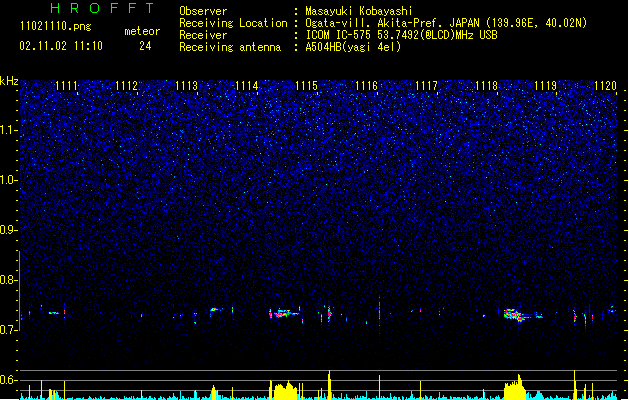
Task: Click the 1115 time marker
Action: point(306,86)
